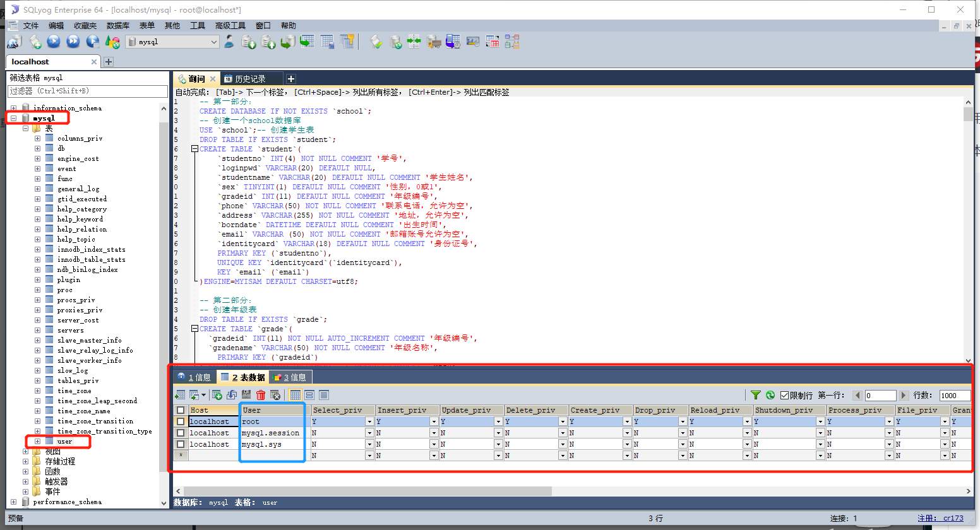The height and width of the screenshot is (530, 980).
Task: Open the scheduled backup truck icon
Action: (x=434, y=42)
